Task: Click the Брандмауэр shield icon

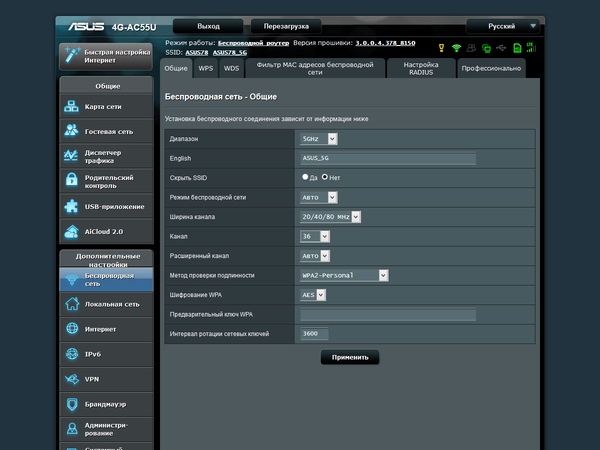Action: [72, 404]
